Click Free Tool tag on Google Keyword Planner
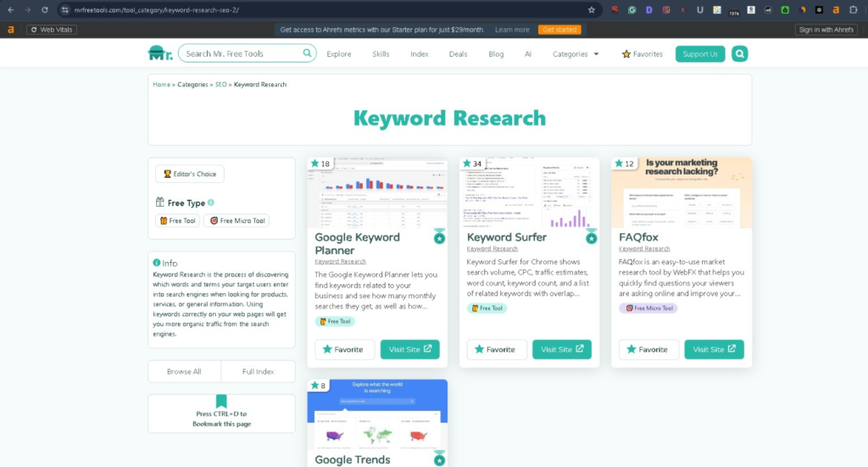 point(335,321)
